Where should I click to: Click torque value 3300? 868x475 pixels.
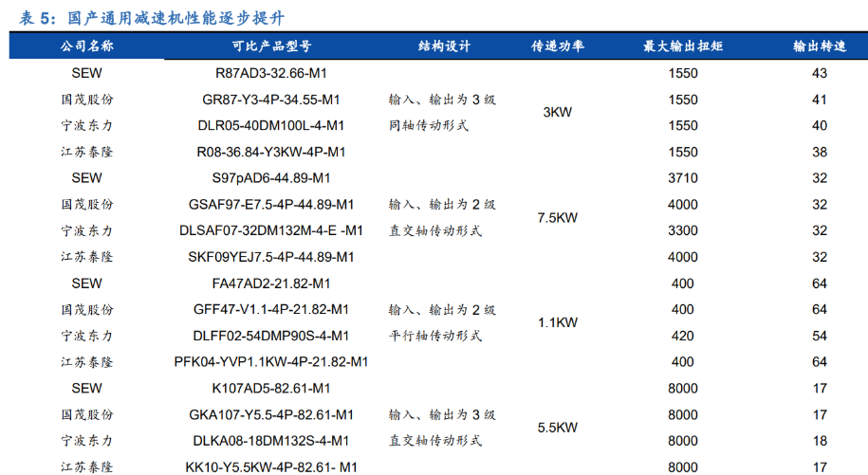point(683,230)
